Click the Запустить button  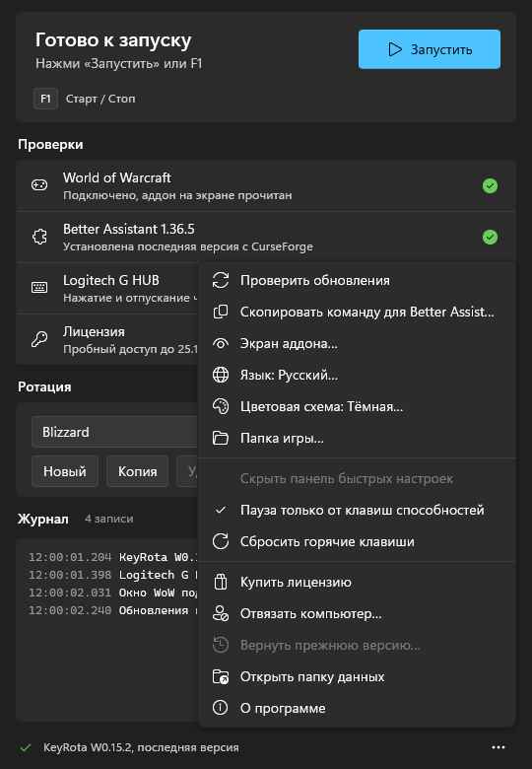(x=430, y=49)
